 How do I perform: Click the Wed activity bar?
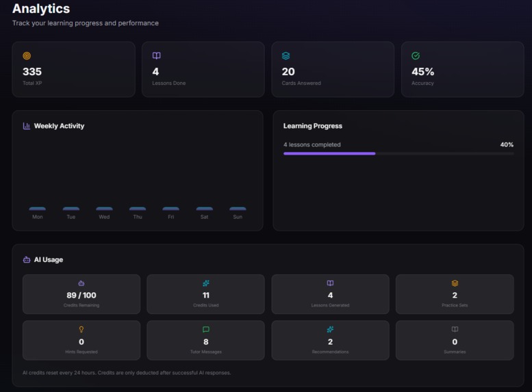(104, 209)
